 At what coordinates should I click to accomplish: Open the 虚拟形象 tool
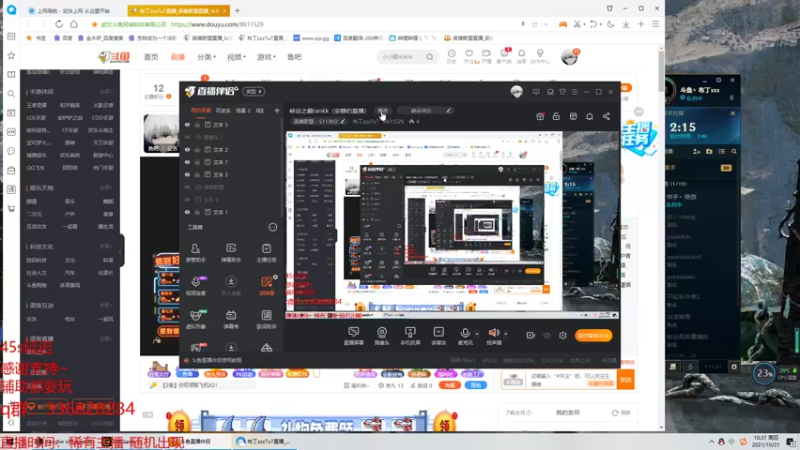pyautogui.click(x=195, y=319)
